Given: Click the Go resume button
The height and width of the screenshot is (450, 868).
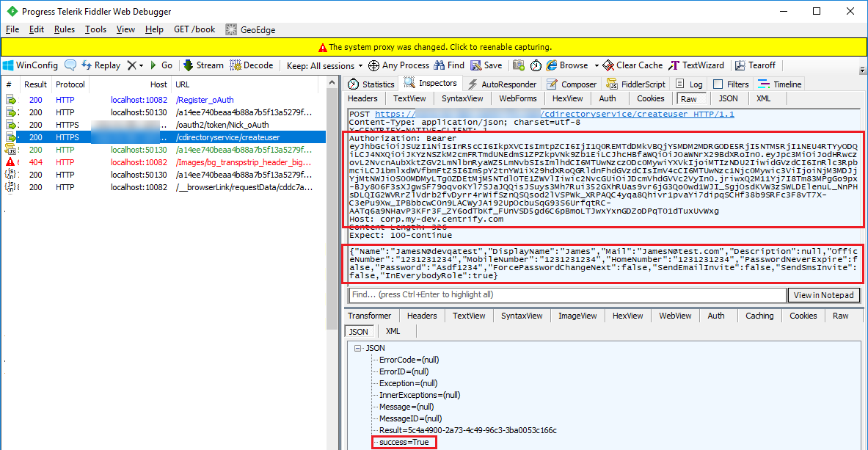Looking at the screenshot, I should 161,65.
